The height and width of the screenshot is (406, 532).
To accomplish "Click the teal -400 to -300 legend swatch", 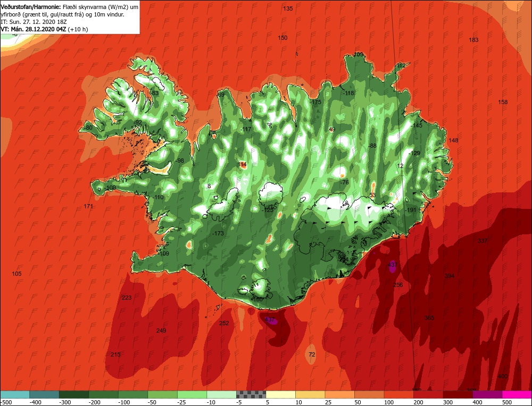I will pyautogui.click(x=44, y=394).
